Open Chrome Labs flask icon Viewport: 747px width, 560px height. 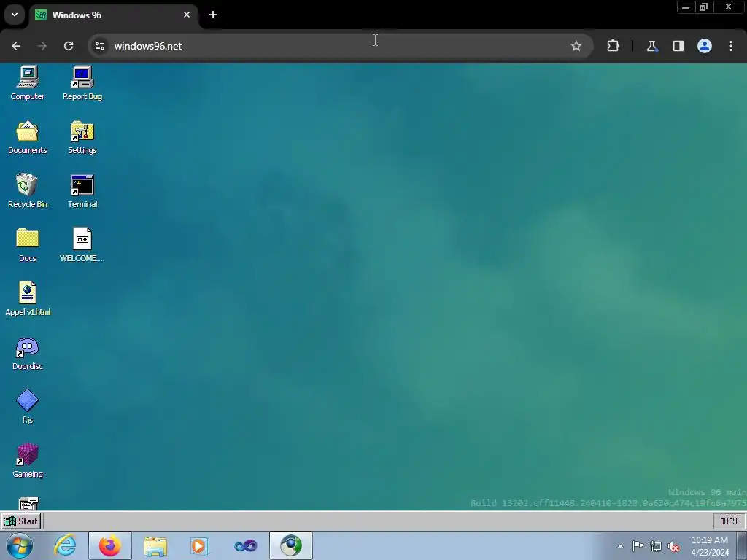[x=651, y=46]
